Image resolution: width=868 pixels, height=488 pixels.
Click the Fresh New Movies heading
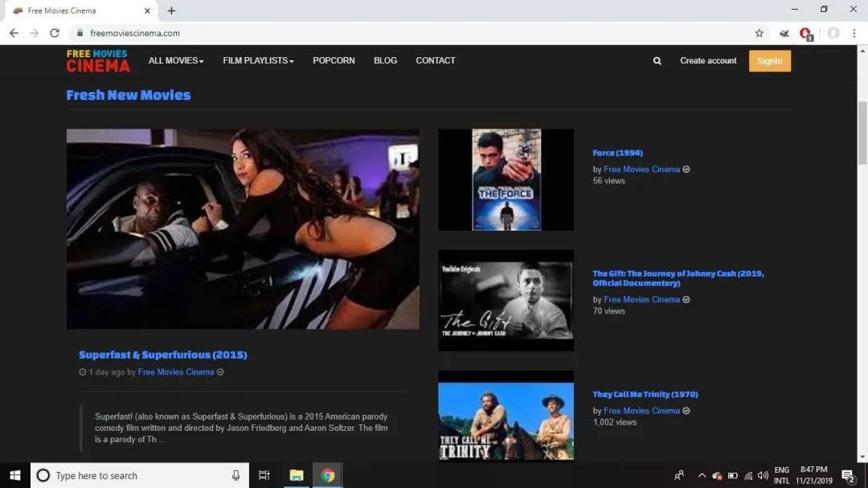click(129, 95)
